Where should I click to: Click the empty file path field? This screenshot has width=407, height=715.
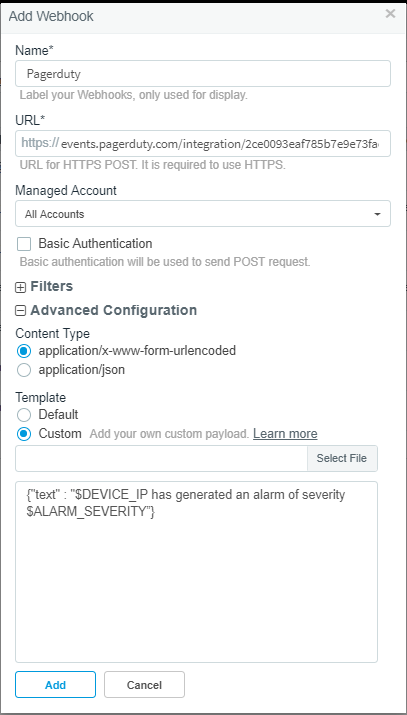pos(161,458)
